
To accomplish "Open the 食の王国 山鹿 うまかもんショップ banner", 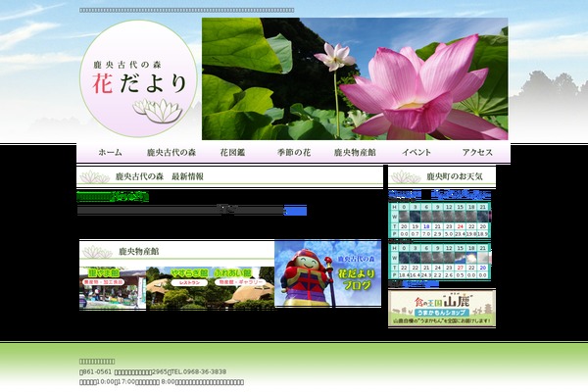I will click(442, 308).
